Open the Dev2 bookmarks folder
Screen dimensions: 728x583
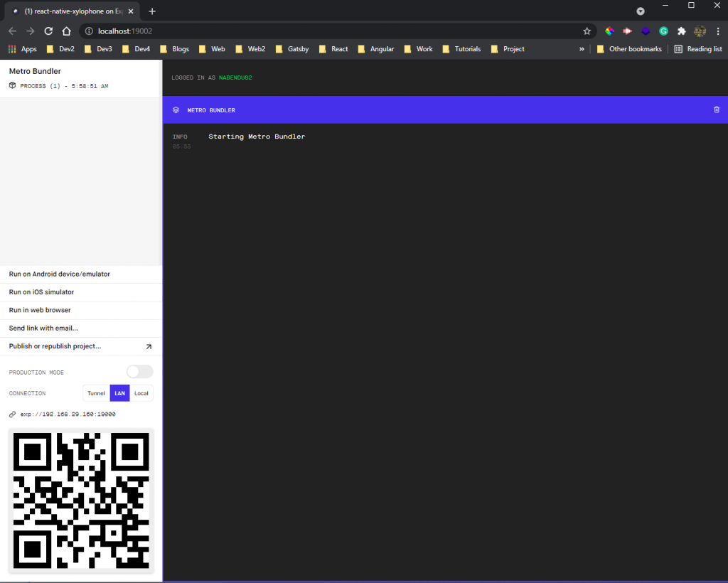pyautogui.click(x=60, y=49)
